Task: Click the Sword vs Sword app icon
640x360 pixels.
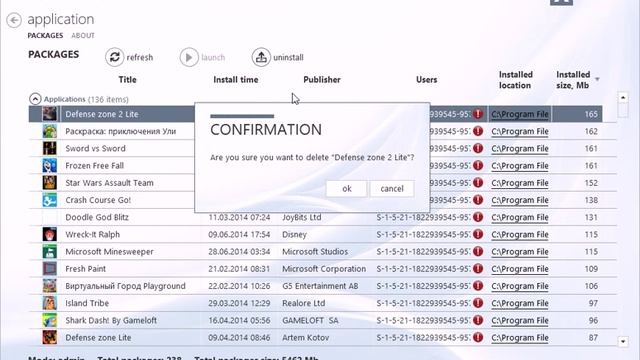Action: [x=50, y=148]
